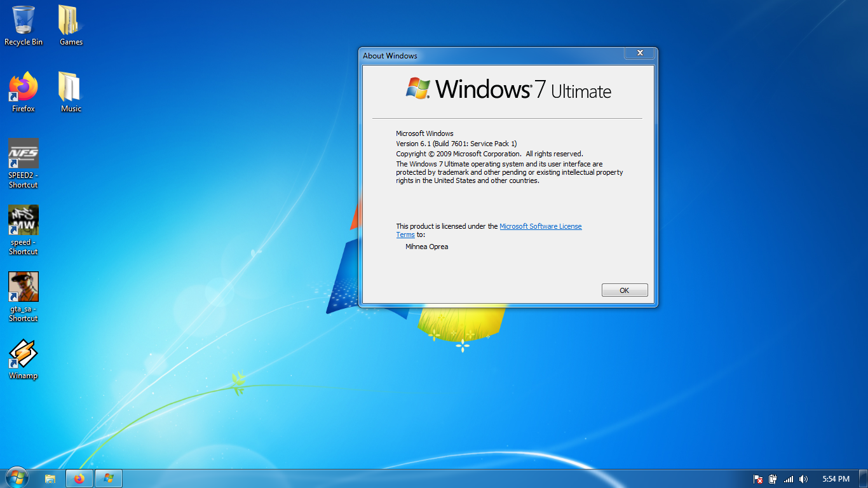Screen dimensions: 868x488
Task: Check the power icon in system tray
Action: (x=773, y=479)
